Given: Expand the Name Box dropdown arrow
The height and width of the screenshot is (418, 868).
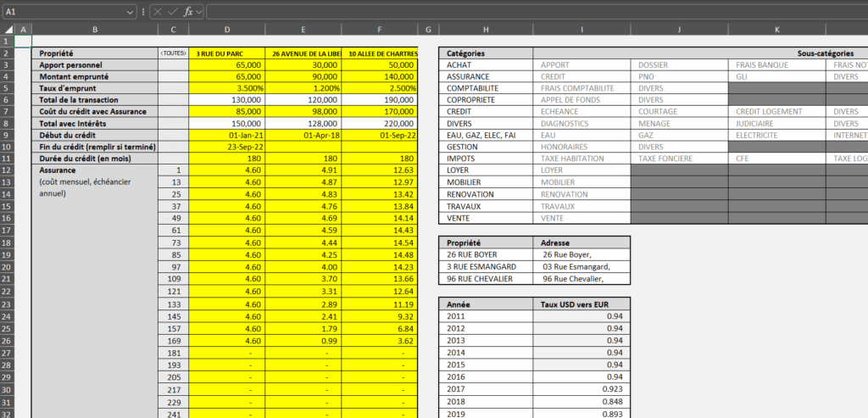Looking at the screenshot, I should coord(130,12).
